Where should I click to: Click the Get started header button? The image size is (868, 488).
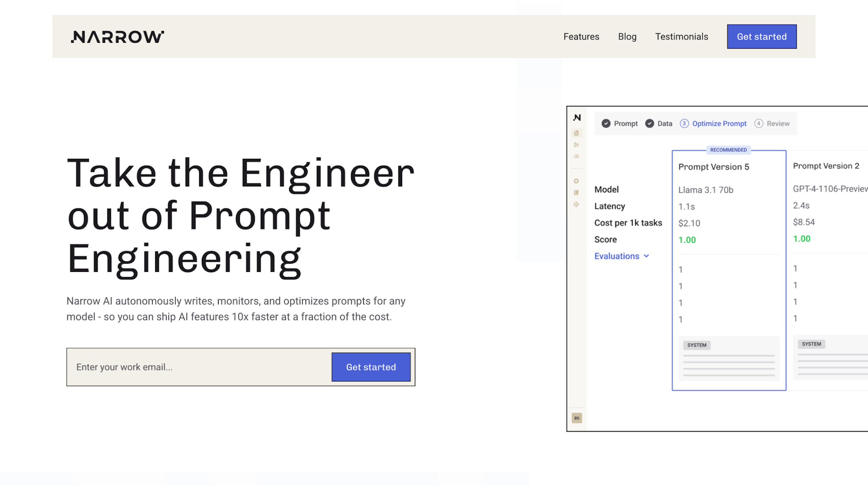(x=761, y=36)
